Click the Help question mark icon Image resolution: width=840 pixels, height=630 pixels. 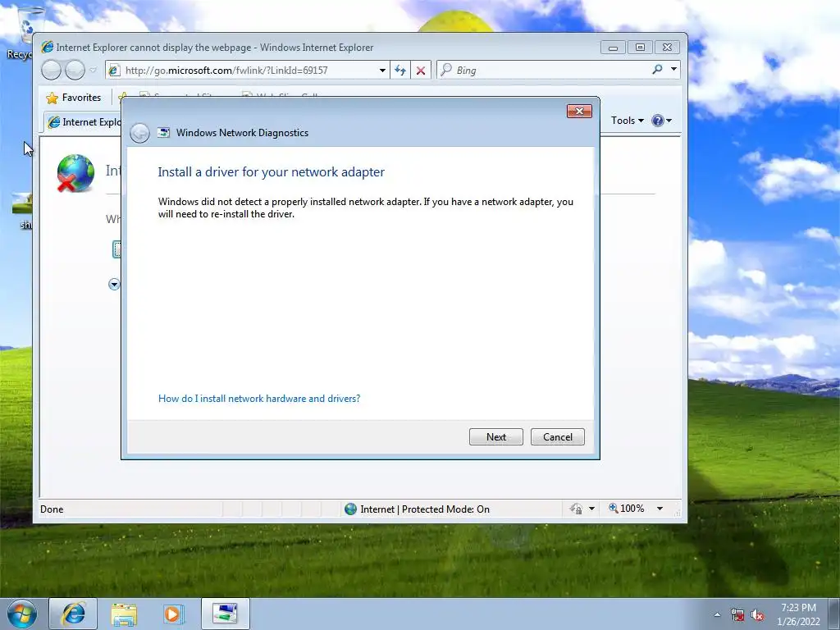tap(657, 121)
